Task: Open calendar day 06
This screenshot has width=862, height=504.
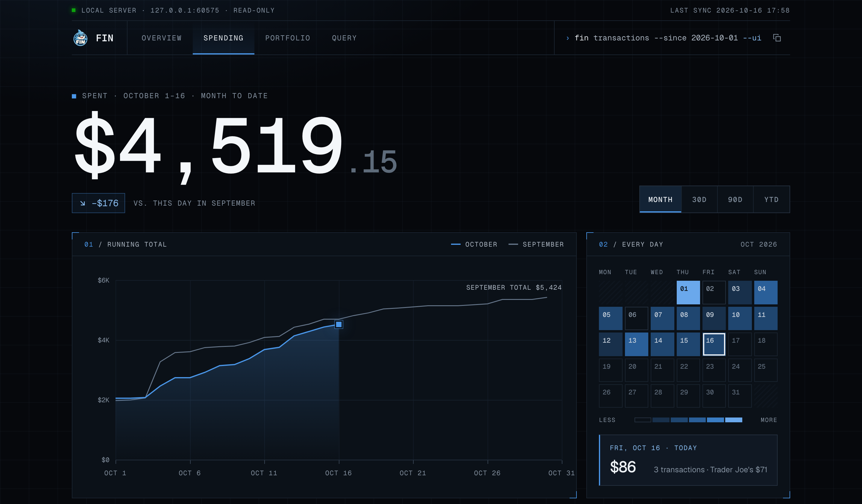Action: click(636, 318)
